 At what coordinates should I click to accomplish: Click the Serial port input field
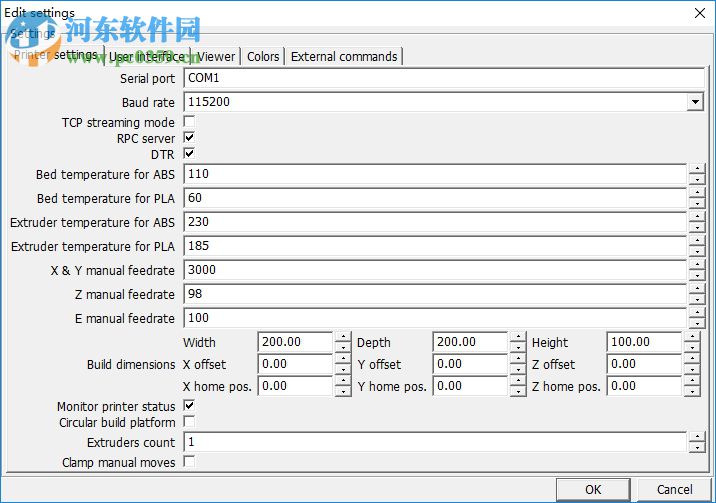click(x=444, y=78)
